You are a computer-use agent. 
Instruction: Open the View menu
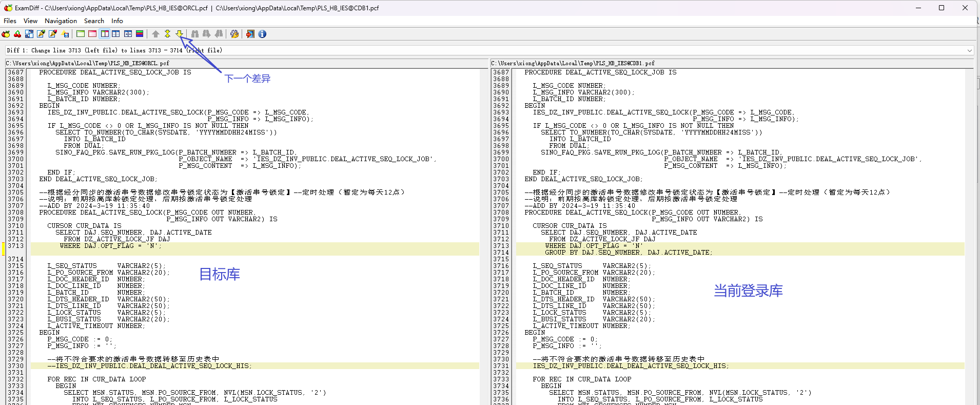(x=30, y=21)
